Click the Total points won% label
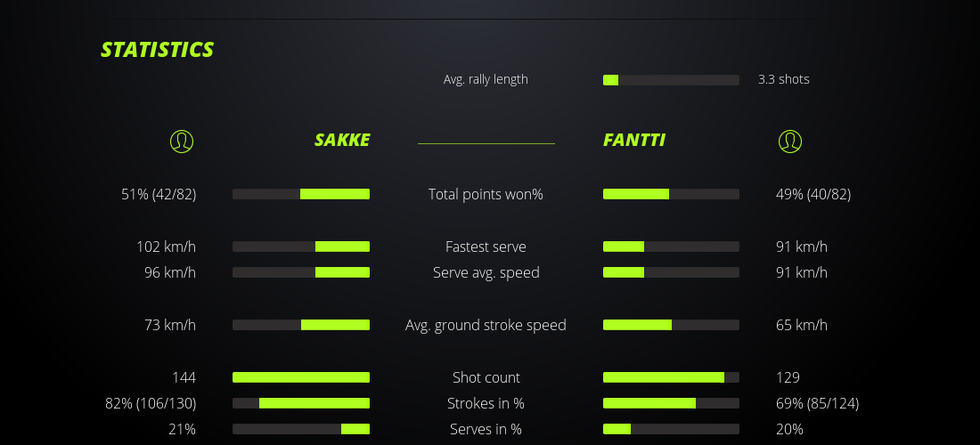Image resolution: width=980 pixels, height=445 pixels. [x=486, y=194]
